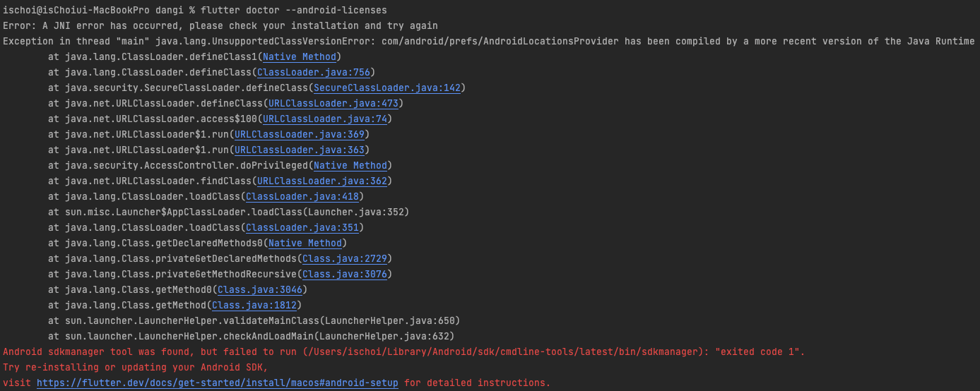Open the URLClassLoader.java:363 link
The width and height of the screenshot is (980, 391).
(x=300, y=150)
